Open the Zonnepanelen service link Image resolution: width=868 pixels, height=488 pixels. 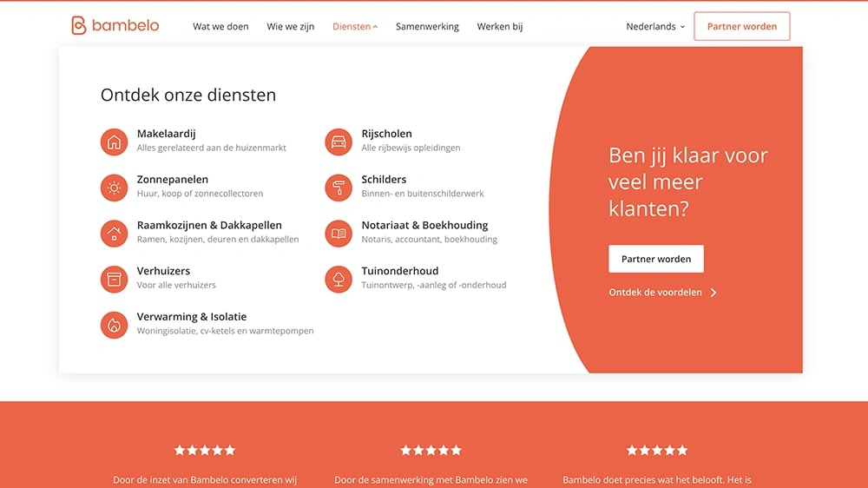172,180
